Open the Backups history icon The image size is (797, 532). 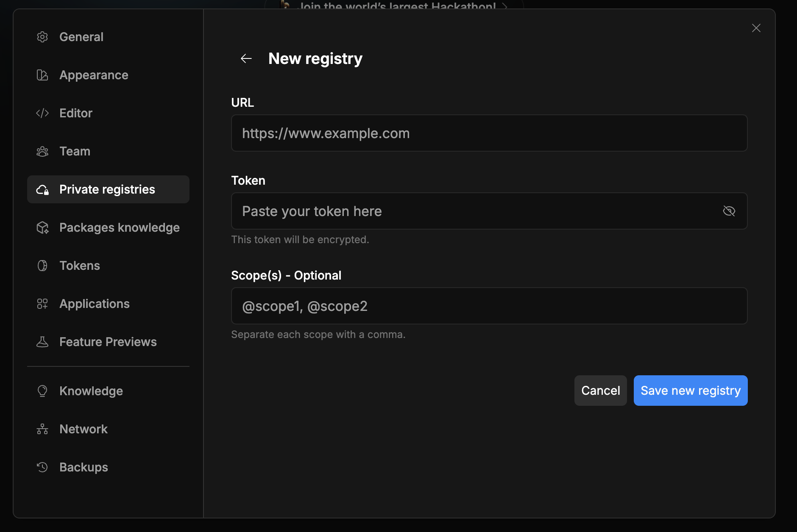(43, 467)
